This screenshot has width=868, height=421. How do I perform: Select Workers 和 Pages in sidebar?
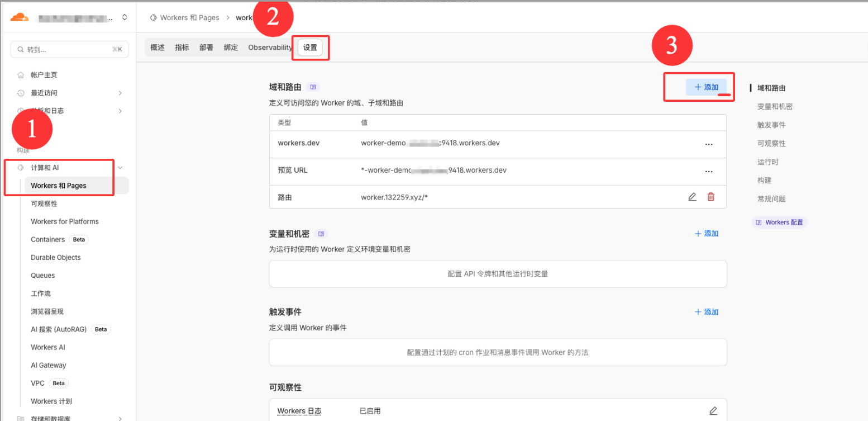(59, 186)
